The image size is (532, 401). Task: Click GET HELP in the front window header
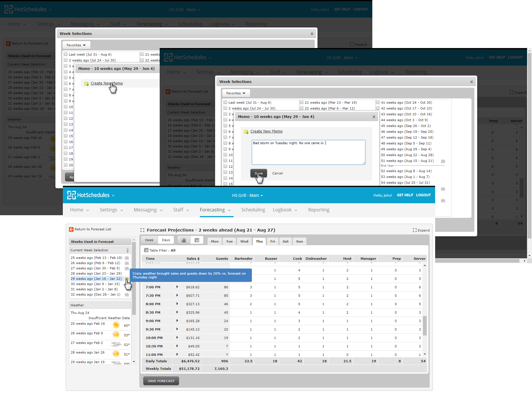click(x=405, y=195)
